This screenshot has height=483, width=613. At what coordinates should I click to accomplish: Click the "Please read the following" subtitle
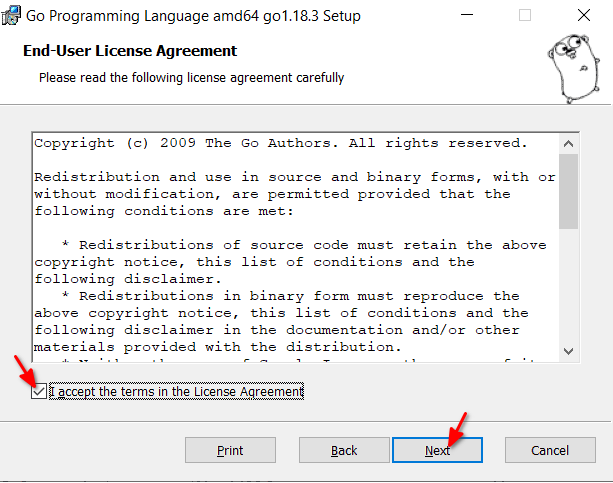(190, 77)
